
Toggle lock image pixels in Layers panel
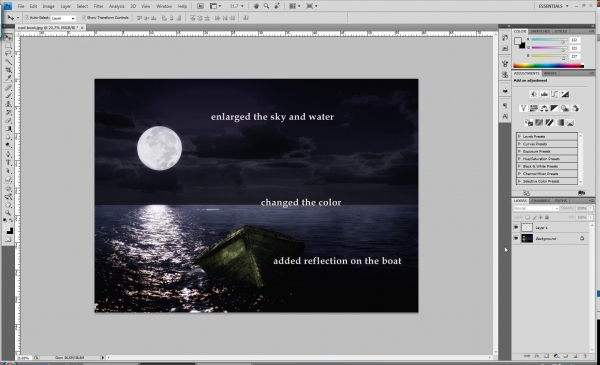coord(534,217)
